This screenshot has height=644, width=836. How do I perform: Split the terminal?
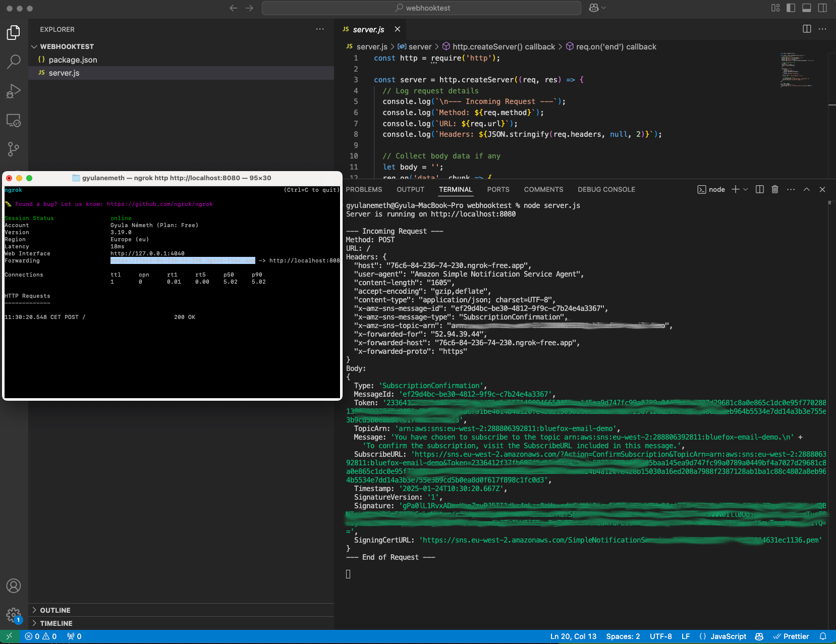pos(759,189)
